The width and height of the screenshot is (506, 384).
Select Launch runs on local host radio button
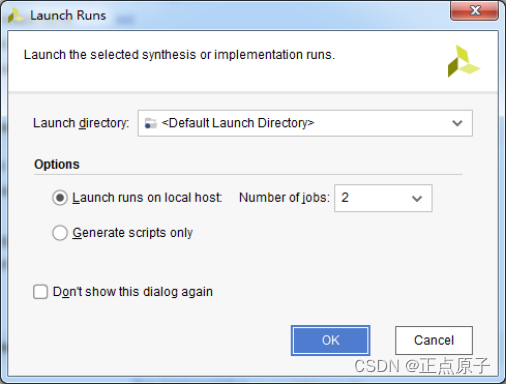click(60, 198)
